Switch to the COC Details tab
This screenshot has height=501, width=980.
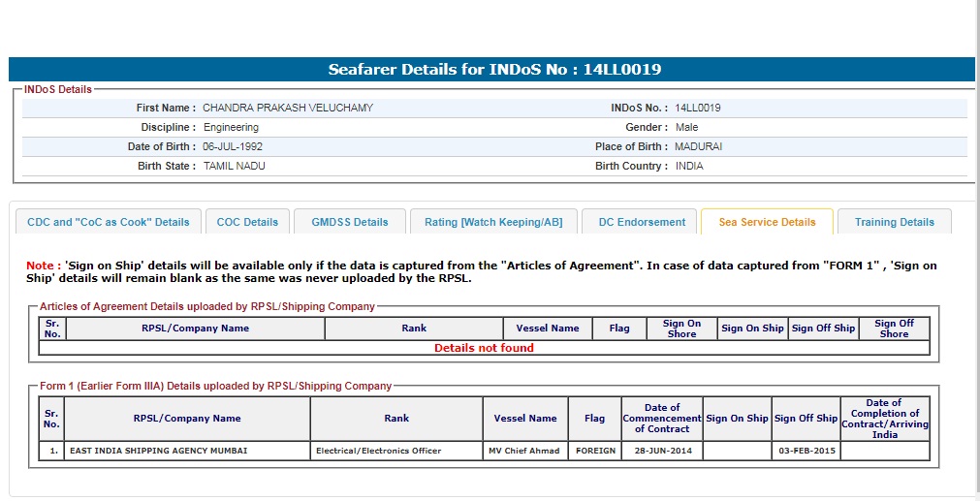coord(247,222)
